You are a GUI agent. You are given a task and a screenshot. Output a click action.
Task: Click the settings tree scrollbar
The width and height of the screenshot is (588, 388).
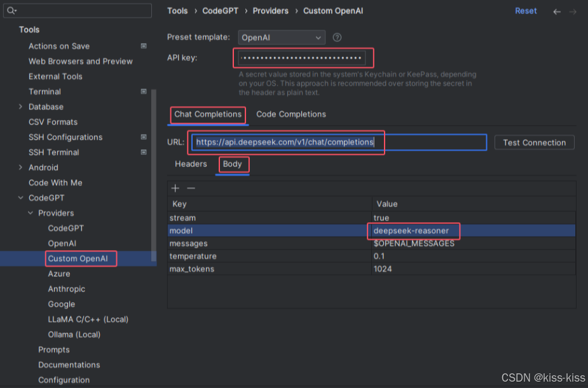click(x=154, y=175)
